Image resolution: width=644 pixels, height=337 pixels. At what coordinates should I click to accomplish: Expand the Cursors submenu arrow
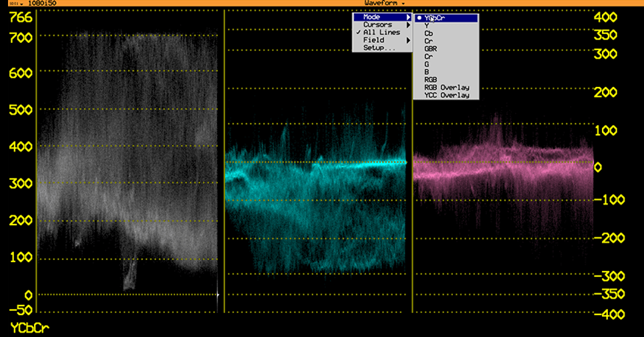coord(408,25)
